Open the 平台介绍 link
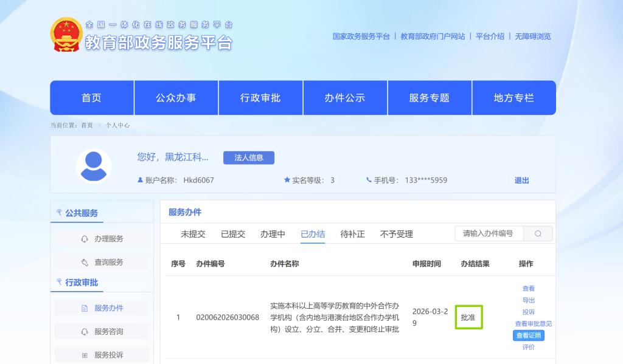 490,36
